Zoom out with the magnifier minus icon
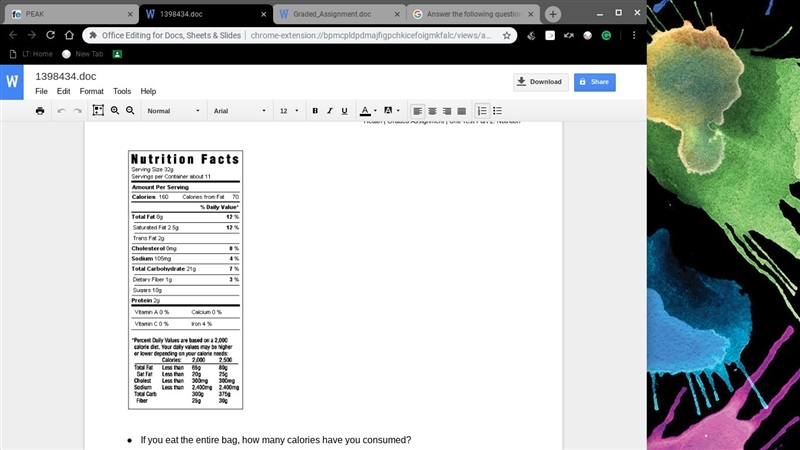This screenshot has width=800, height=450. [130, 110]
